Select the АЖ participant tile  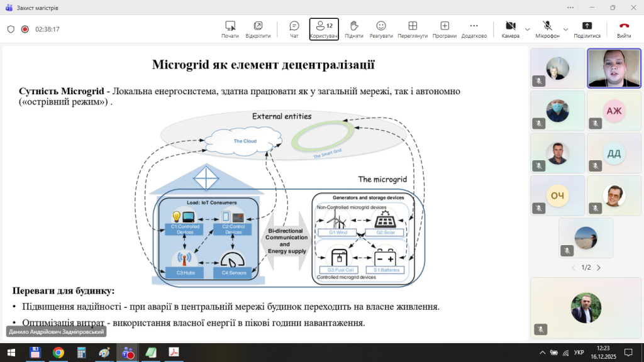pos(614,111)
